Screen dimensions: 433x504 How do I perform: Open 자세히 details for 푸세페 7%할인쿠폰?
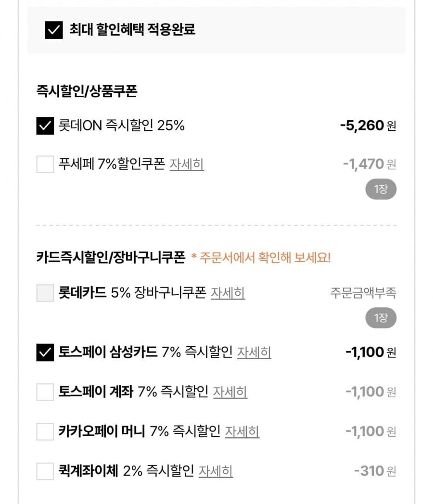click(187, 164)
